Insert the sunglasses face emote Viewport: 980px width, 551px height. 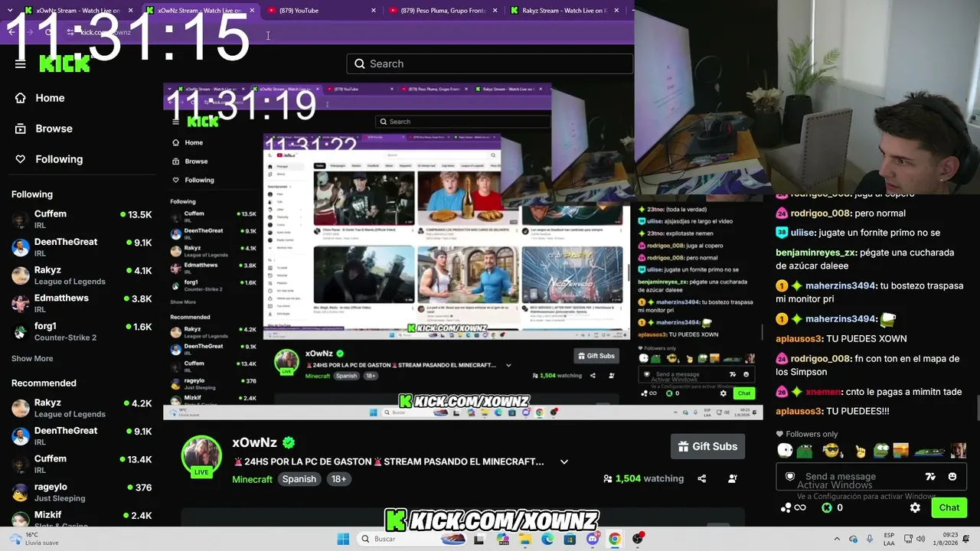click(831, 451)
